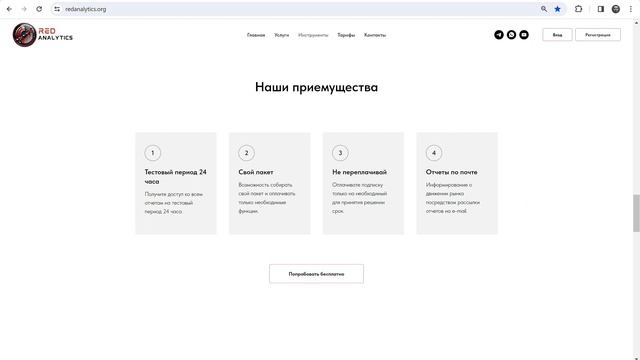Open the Услуги menu item

point(282,35)
